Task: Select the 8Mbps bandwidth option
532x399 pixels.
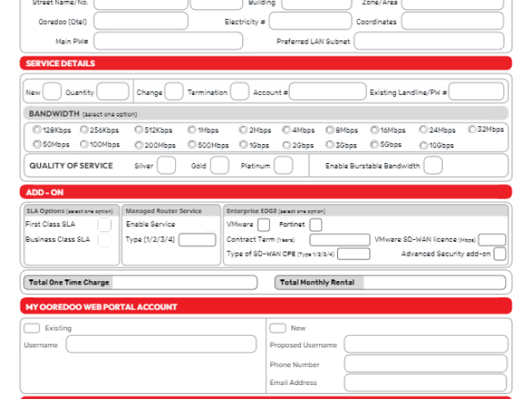Action: pyautogui.click(x=330, y=129)
